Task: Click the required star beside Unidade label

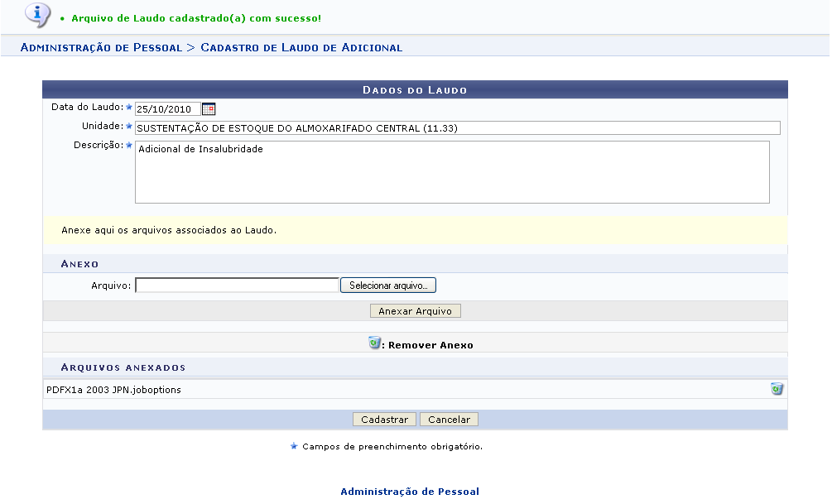Action: (128, 126)
